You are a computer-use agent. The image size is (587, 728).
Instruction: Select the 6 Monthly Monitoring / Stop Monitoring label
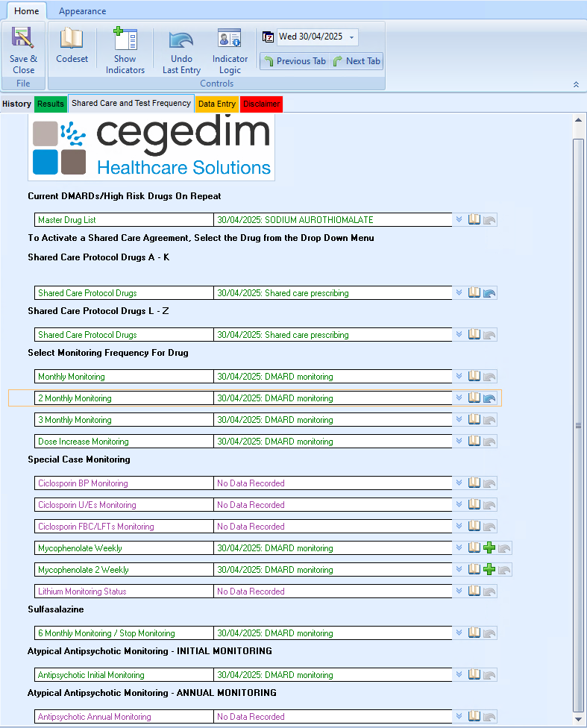pyautogui.click(x=107, y=633)
